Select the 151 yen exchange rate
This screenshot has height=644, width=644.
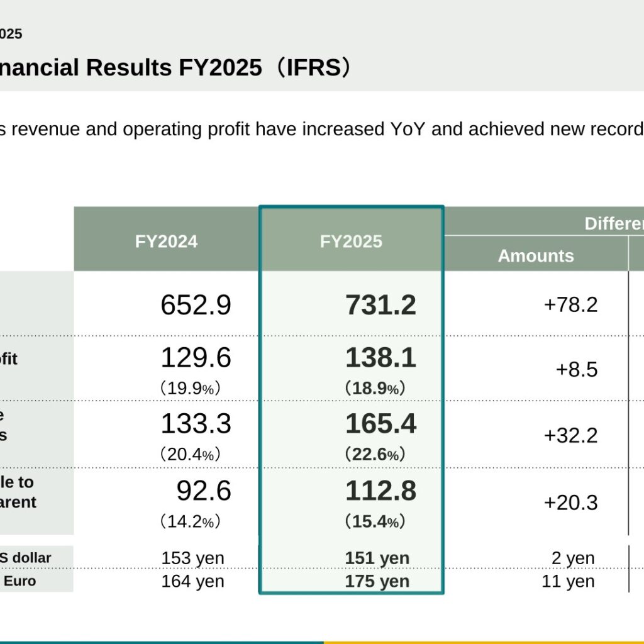tap(377, 558)
